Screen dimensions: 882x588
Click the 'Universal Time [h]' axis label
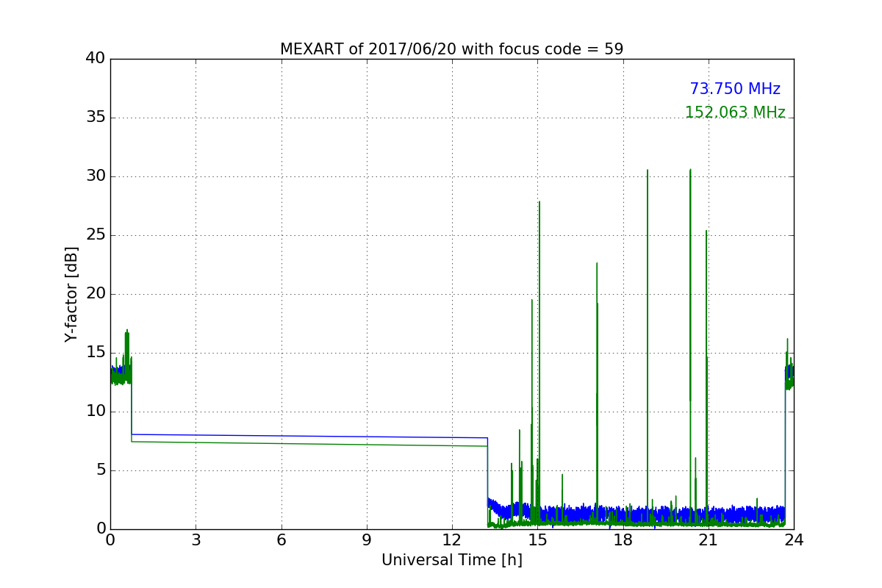click(x=452, y=560)
